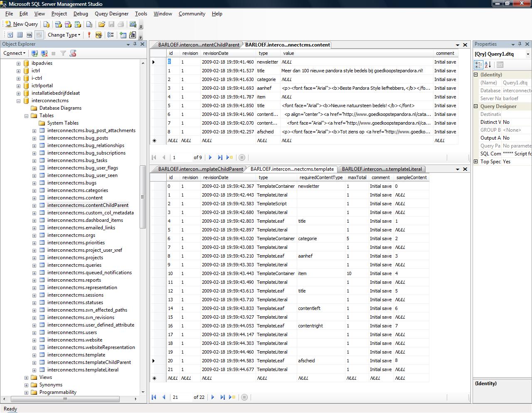The image size is (532, 413).
Task: Add new row in content grid
Action: tap(230, 157)
